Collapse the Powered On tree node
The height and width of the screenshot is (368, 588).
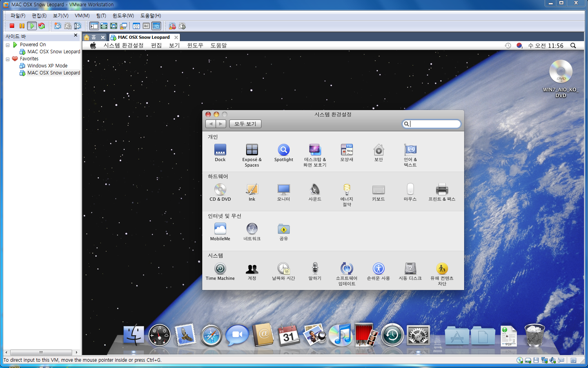coord(7,45)
